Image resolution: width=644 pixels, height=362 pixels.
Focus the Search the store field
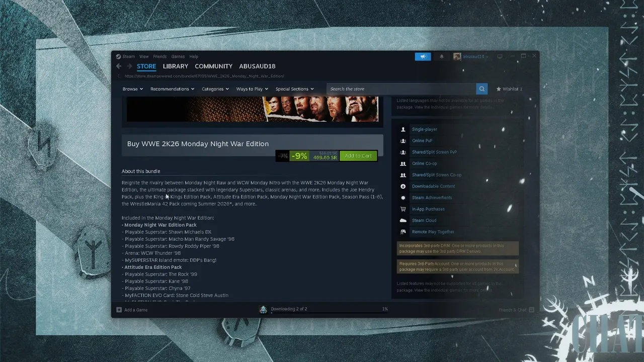pos(401,89)
